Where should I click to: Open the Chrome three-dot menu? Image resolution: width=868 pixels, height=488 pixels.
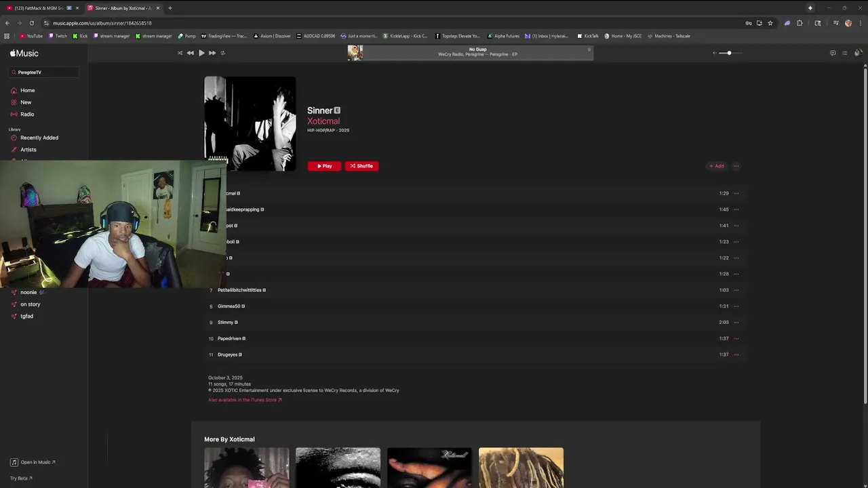(x=860, y=23)
